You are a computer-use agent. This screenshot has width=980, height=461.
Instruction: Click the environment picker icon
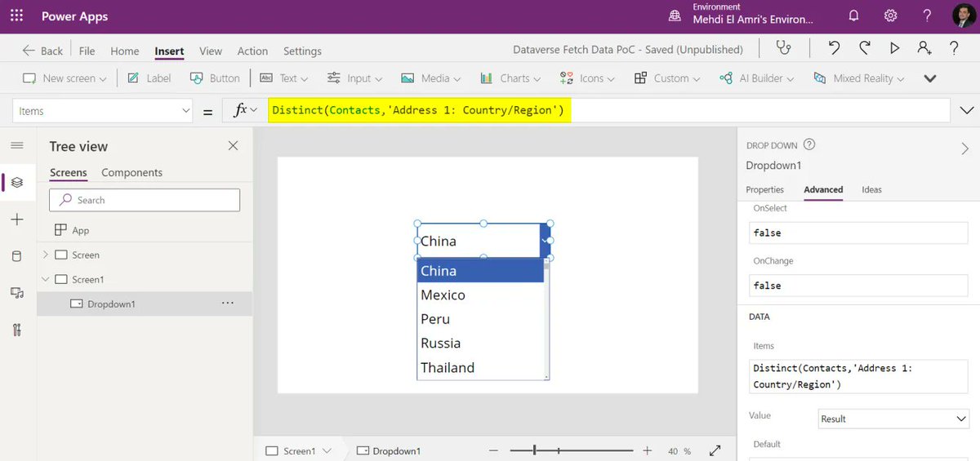(x=675, y=16)
